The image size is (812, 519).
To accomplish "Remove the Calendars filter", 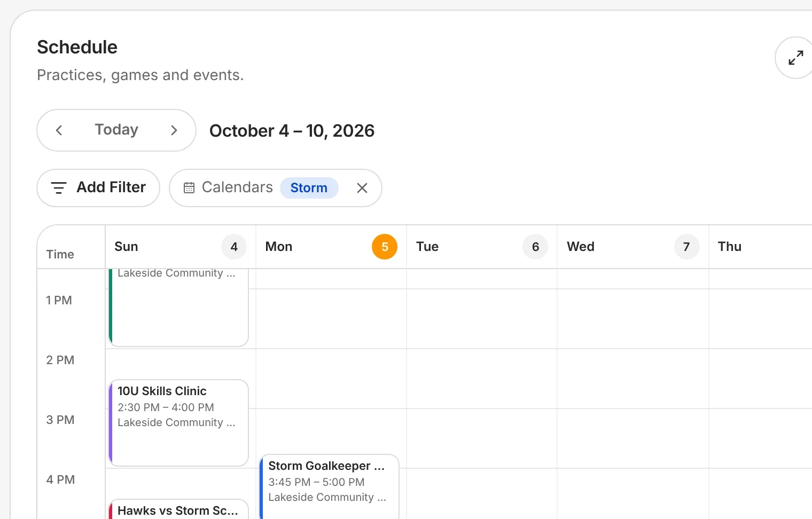I will tap(362, 188).
